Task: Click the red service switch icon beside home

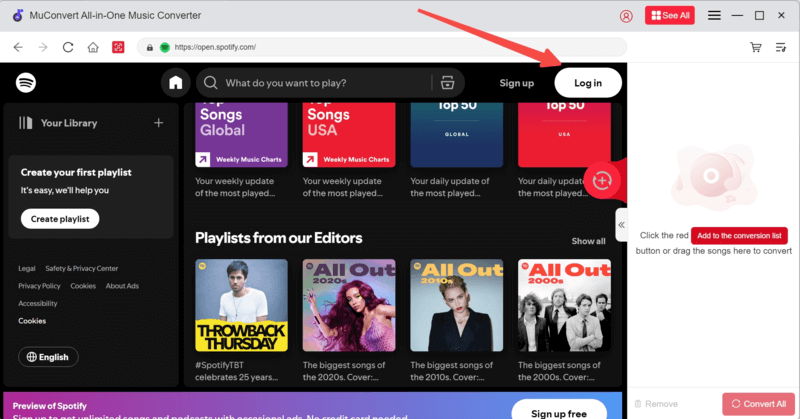Action: [x=118, y=47]
